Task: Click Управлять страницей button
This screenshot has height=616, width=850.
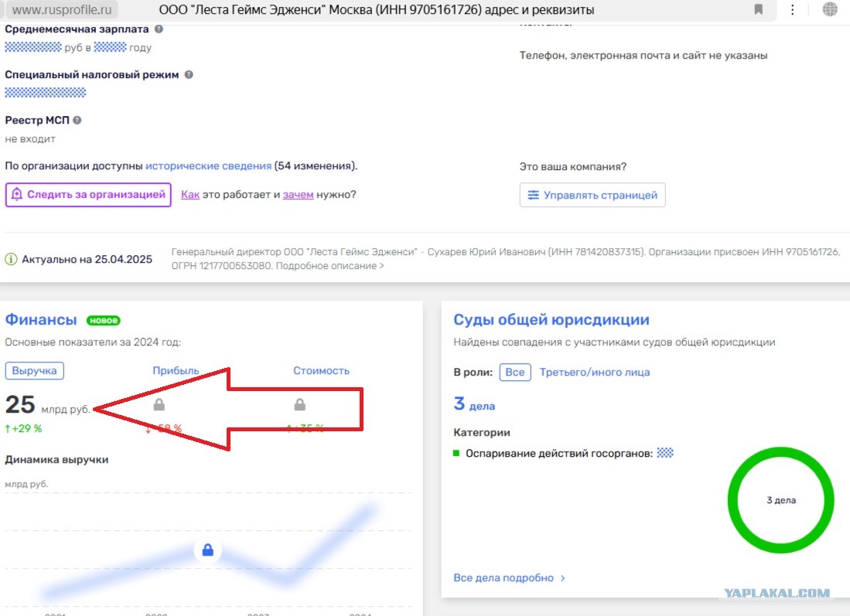Action: tap(592, 195)
